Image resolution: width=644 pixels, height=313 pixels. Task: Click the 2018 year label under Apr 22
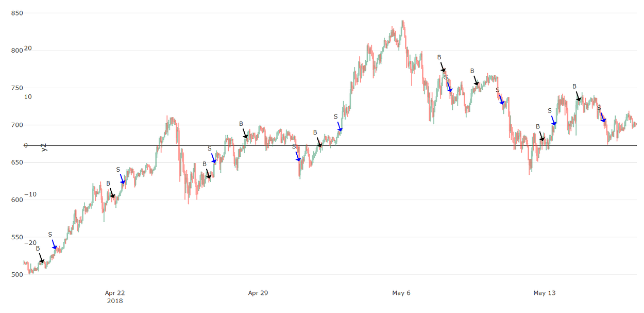(x=114, y=300)
